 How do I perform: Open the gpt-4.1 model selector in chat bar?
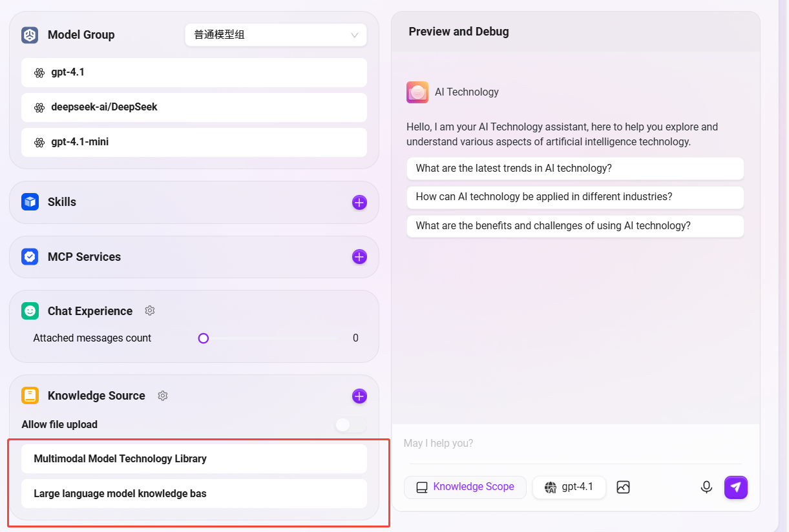point(569,487)
